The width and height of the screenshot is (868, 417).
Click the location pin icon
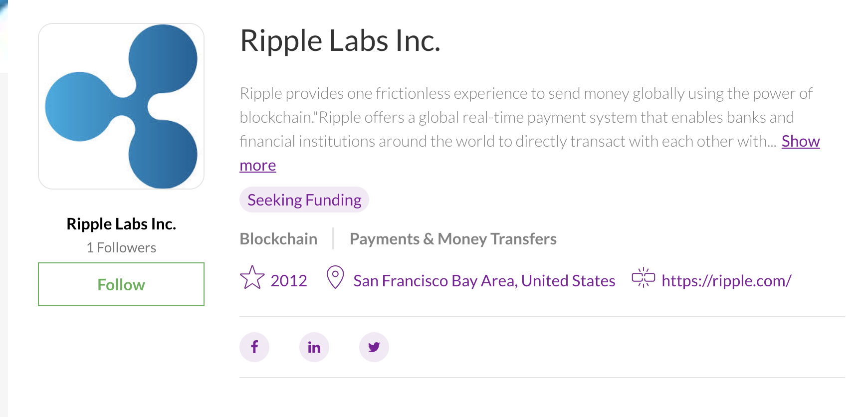(335, 277)
